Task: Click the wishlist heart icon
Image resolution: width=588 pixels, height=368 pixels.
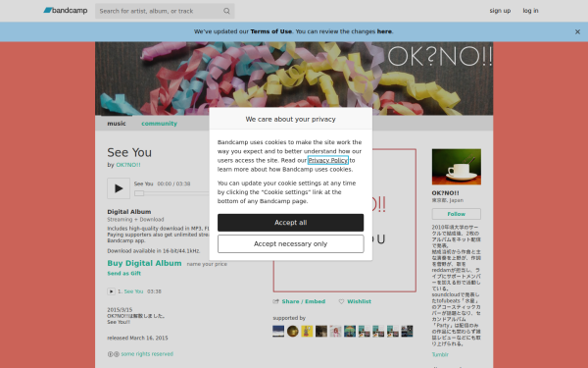Action: [x=341, y=301]
